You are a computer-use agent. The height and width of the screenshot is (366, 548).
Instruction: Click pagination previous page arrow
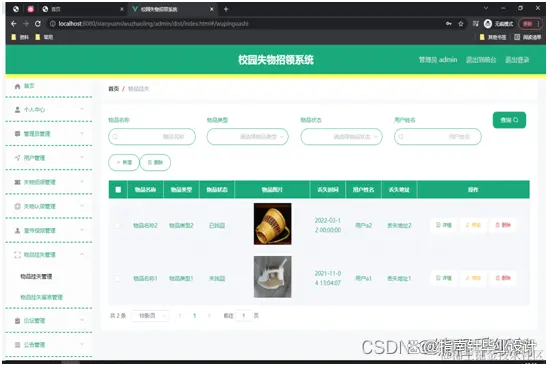point(180,316)
